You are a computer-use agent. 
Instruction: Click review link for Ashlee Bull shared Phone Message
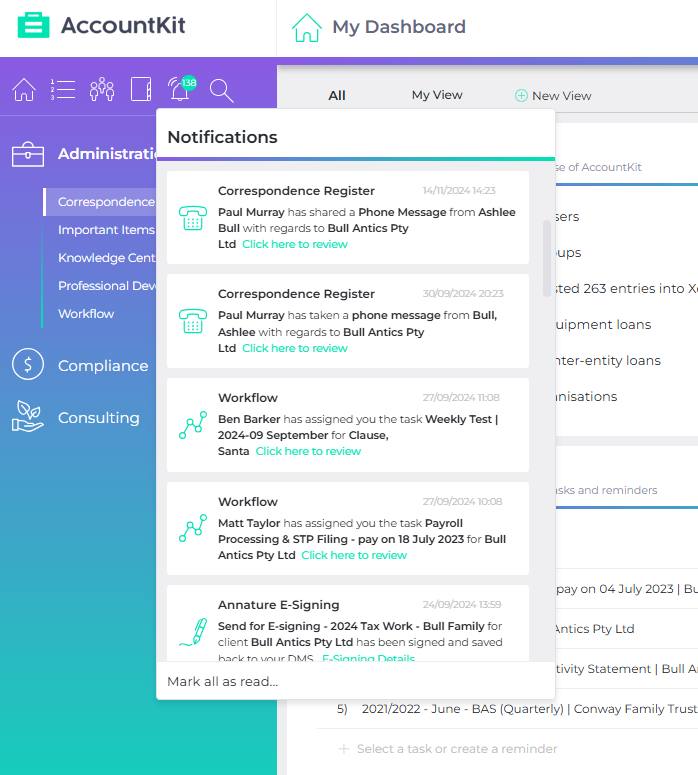pyautogui.click(x=295, y=244)
